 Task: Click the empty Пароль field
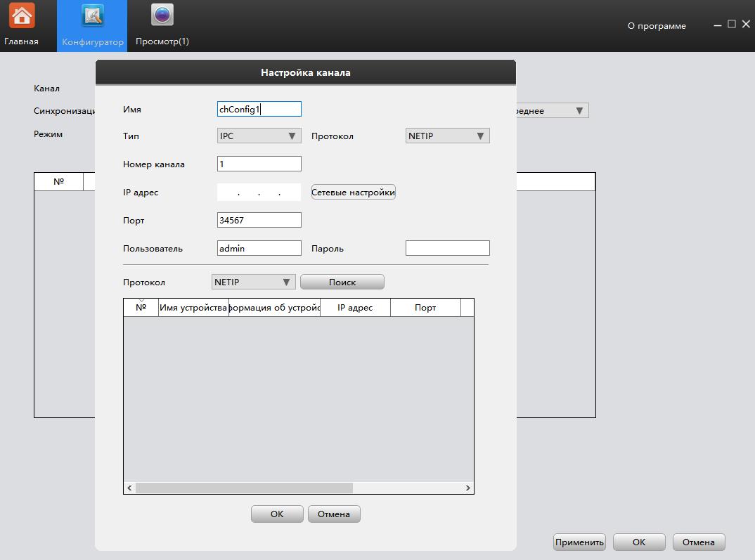pos(446,247)
